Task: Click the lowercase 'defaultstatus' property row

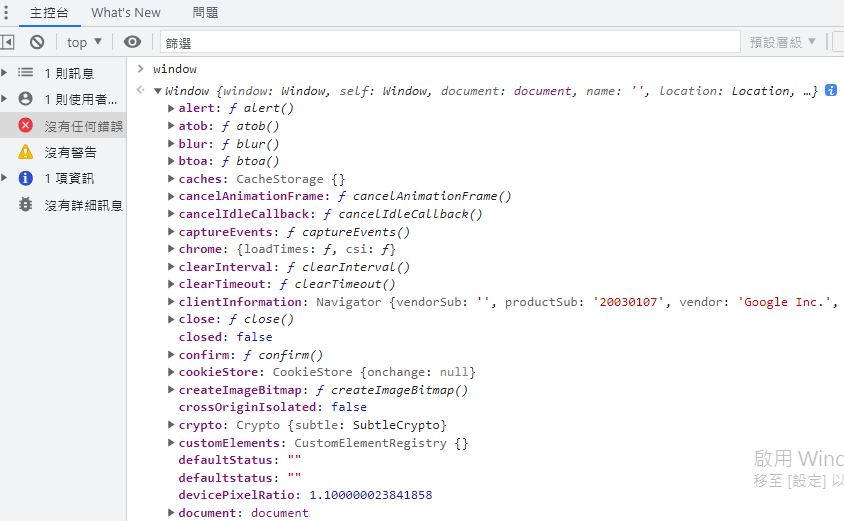Action: (x=240, y=478)
